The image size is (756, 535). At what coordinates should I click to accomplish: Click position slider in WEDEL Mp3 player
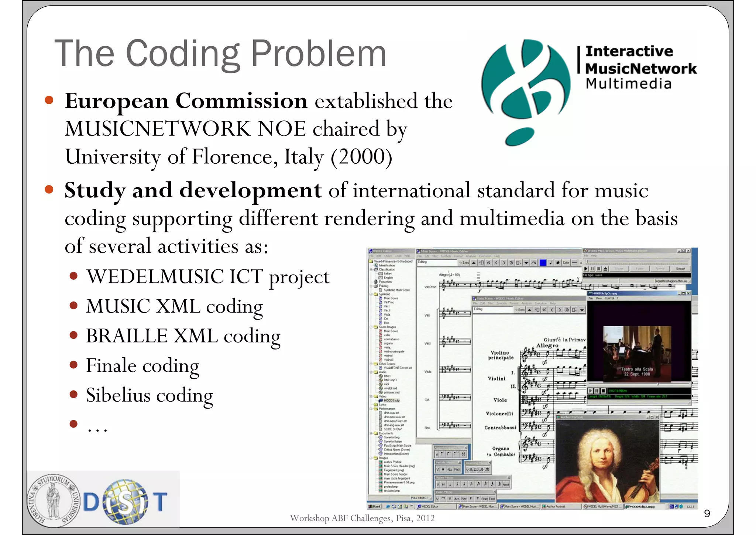click(637, 261)
